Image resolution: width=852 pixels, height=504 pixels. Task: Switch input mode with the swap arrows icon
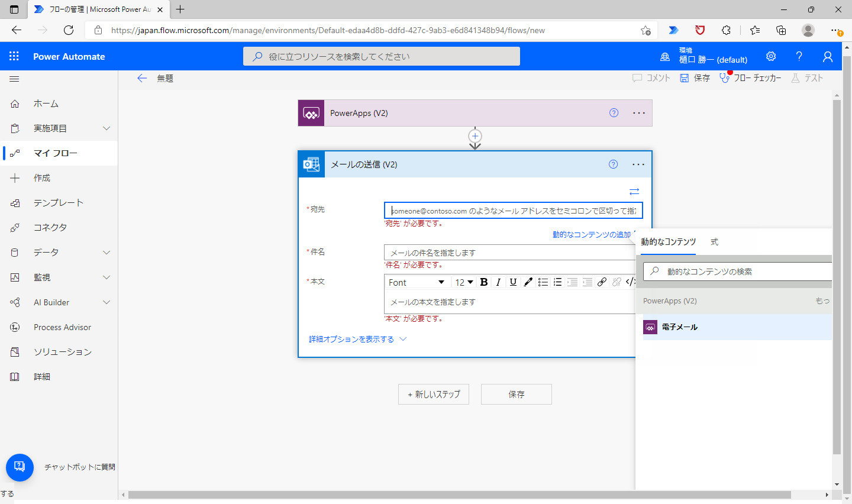click(634, 192)
